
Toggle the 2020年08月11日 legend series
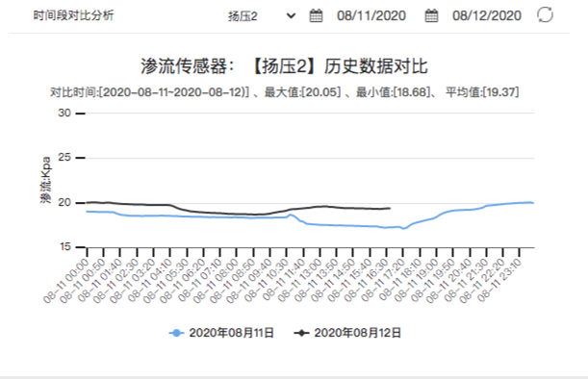click(x=221, y=333)
